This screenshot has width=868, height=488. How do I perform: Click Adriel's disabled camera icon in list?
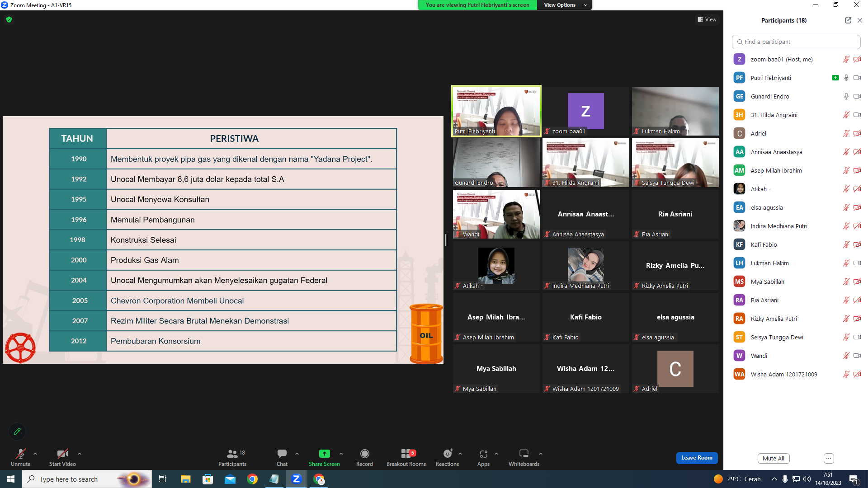[x=857, y=133]
